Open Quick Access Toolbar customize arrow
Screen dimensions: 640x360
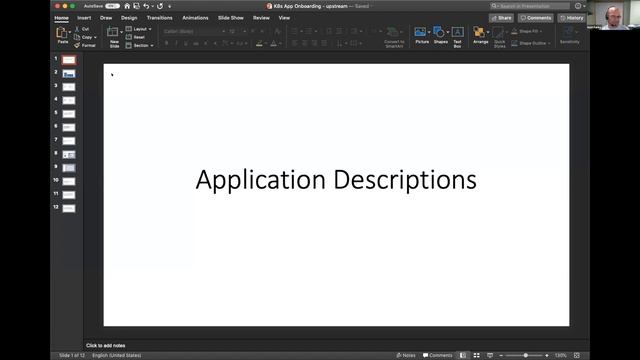(x=169, y=6)
